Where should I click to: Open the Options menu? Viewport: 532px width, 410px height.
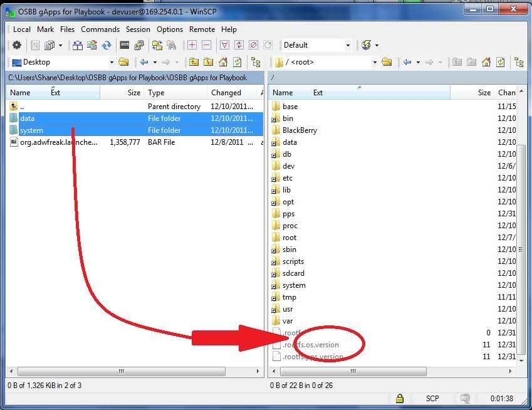(x=170, y=29)
